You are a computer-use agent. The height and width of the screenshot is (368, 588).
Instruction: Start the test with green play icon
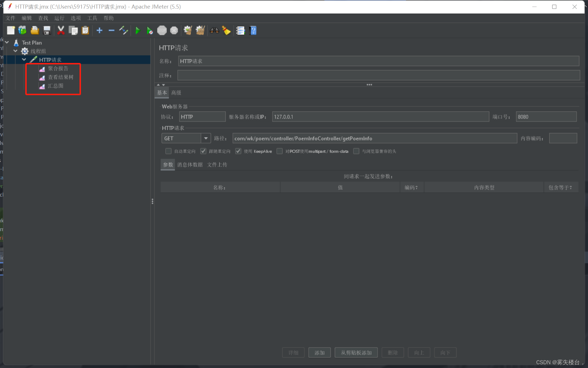point(138,30)
